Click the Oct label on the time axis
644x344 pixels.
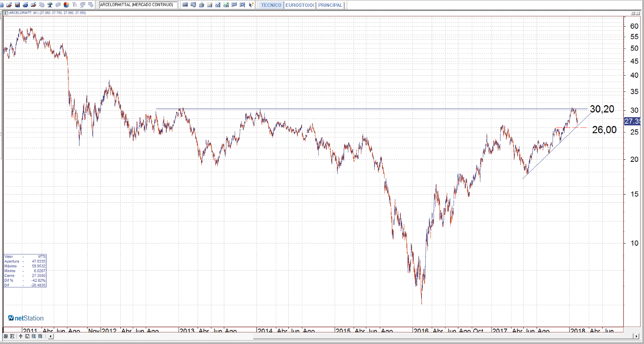(x=478, y=331)
